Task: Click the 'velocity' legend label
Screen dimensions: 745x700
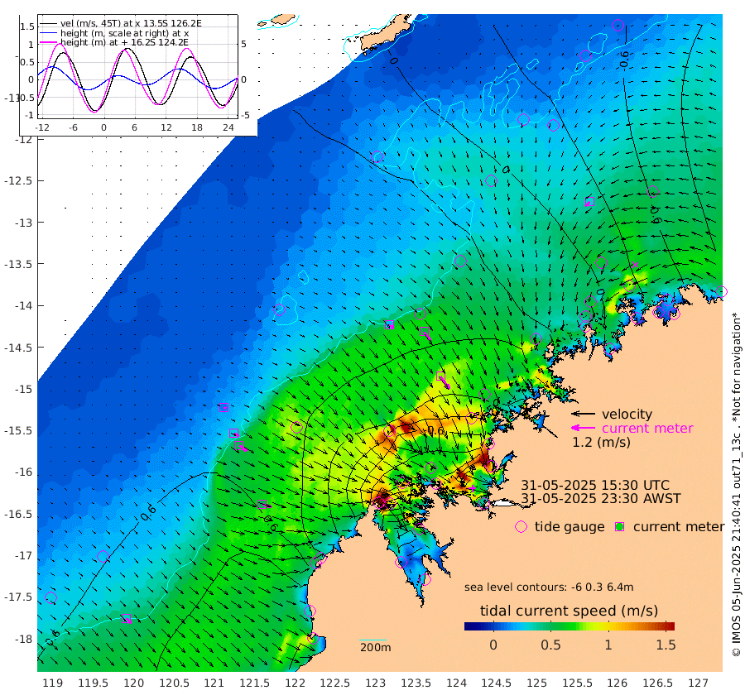Action: pyautogui.click(x=627, y=414)
